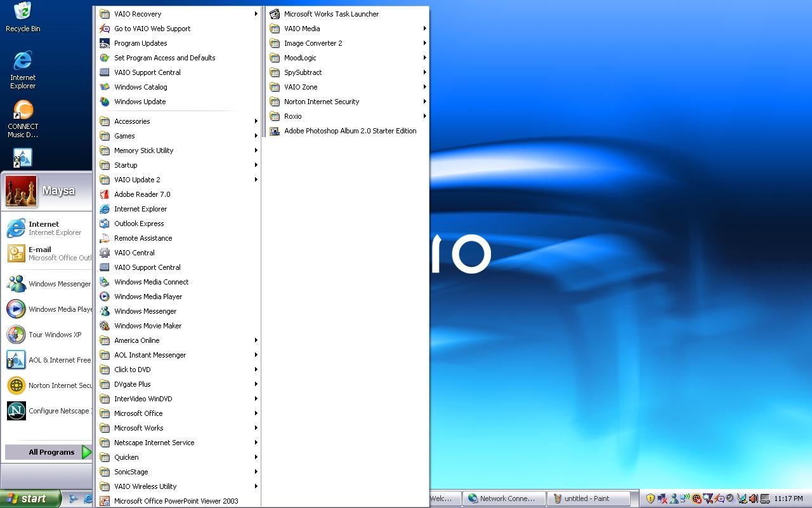Expand Memory Stick Utility submenu arrow
This screenshot has width=812, height=508.
[256, 150]
